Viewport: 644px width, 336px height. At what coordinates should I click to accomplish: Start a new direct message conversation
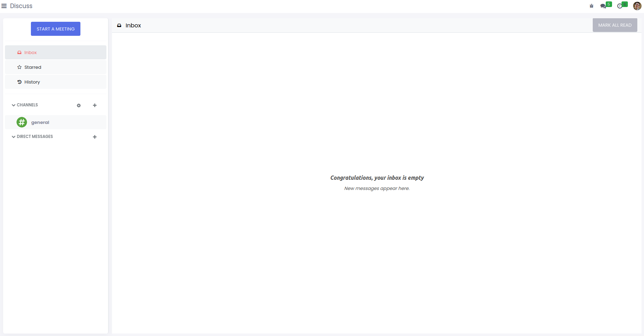[x=95, y=137]
